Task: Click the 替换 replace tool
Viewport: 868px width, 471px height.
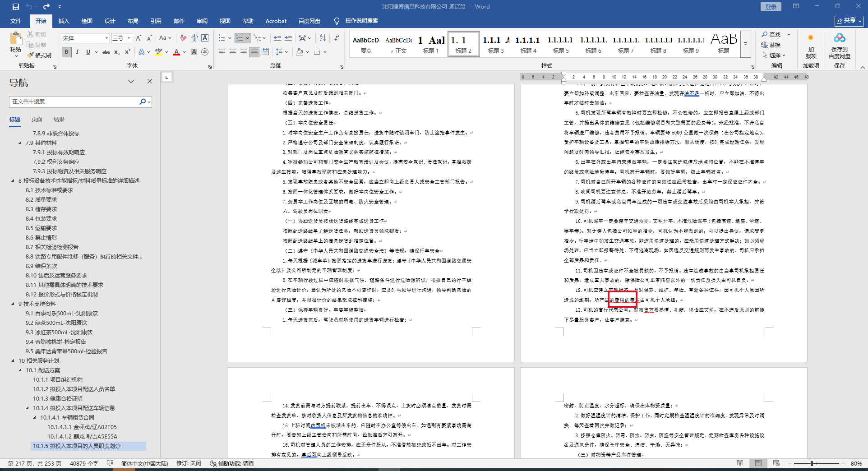Action: pos(771,45)
